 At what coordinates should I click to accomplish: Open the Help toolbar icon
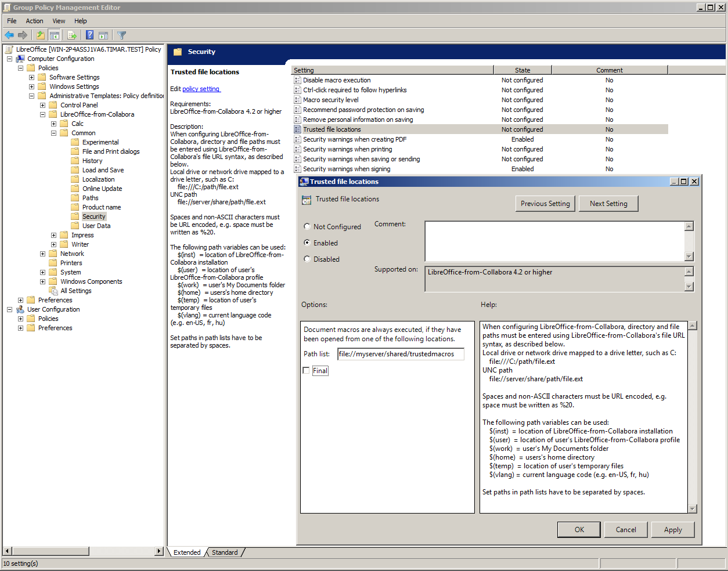(x=90, y=35)
